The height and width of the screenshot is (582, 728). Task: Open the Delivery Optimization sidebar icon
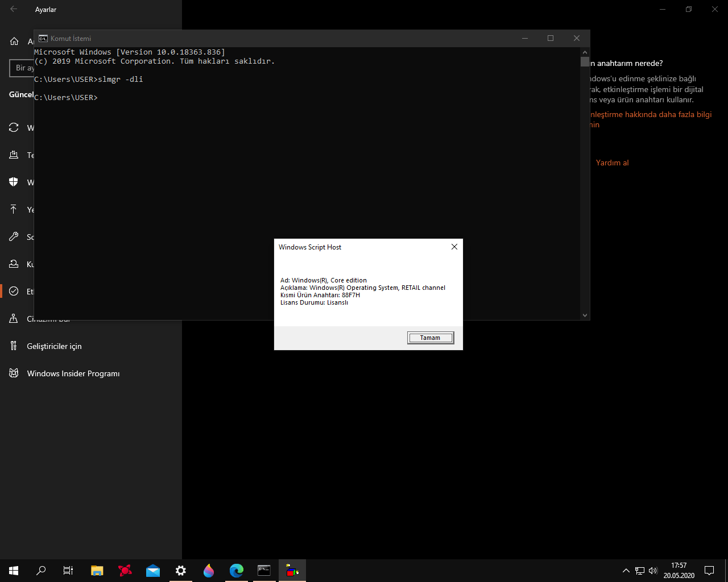click(x=14, y=155)
